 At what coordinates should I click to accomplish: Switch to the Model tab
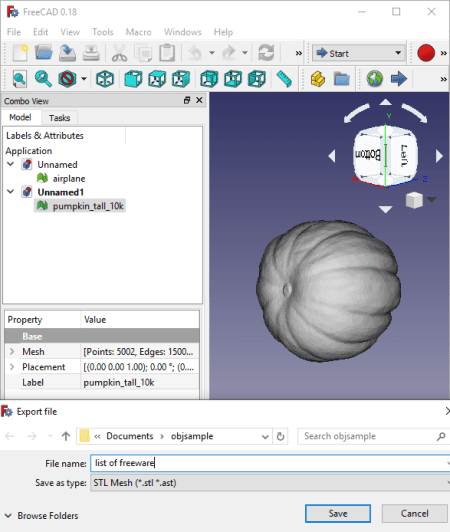click(x=20, y=117)
